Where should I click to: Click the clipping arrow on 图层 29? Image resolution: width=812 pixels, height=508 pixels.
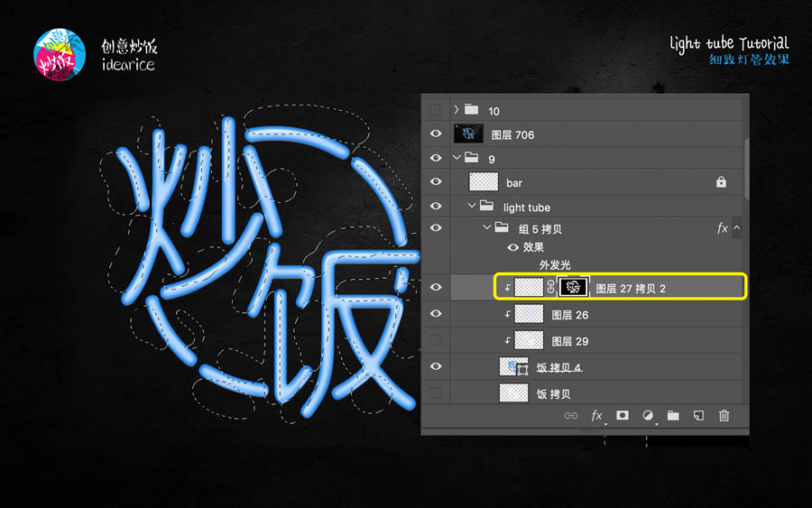[x=507, y=340]
